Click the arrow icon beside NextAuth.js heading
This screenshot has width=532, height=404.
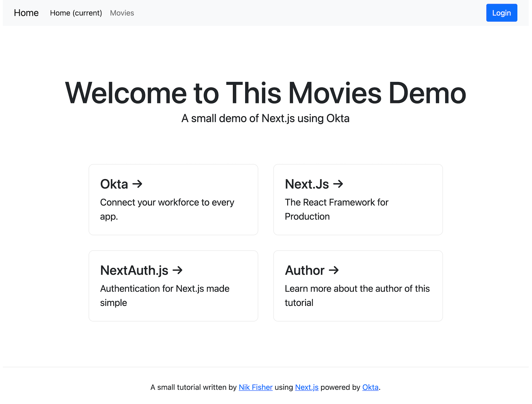[178, 270]
